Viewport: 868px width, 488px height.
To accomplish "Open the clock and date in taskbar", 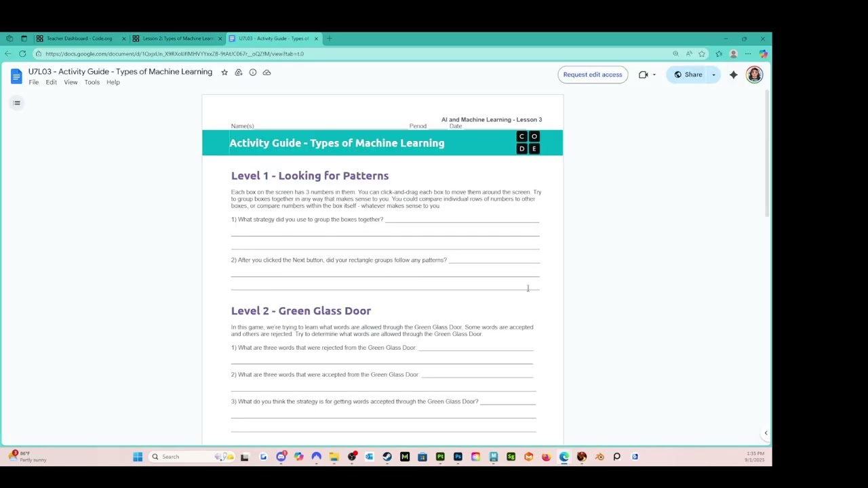I will click(x=755, y=457).
